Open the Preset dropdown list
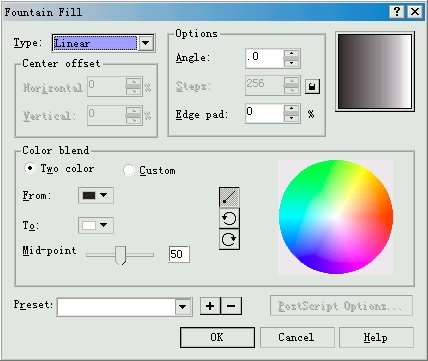428x361 pixels. [183, 306]
